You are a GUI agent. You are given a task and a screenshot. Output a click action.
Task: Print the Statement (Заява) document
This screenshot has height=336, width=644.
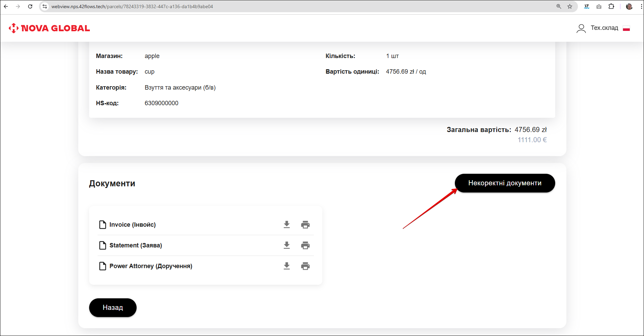coord(305,245)
